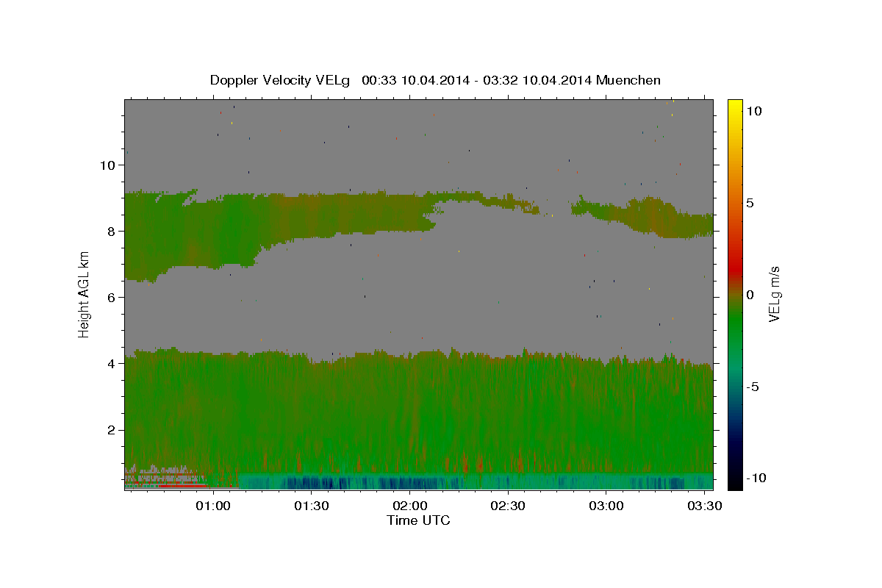This screenshot has width=882, height=588.
Task: Click the colorbar value 0
Action: pos(749,295)
